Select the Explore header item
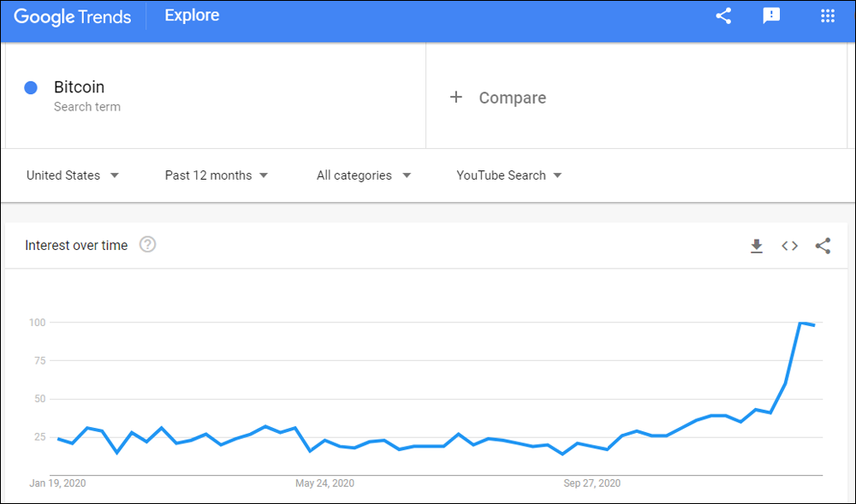 click(x=192, y=15)
